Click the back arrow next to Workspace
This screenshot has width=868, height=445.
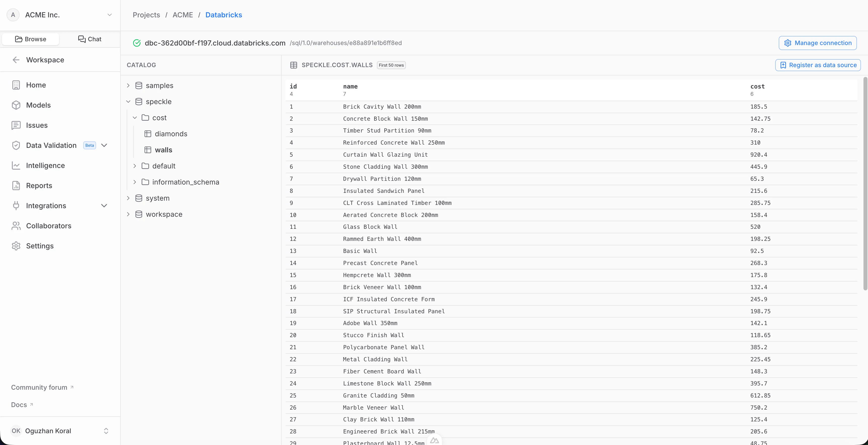(x=16, y=60)
